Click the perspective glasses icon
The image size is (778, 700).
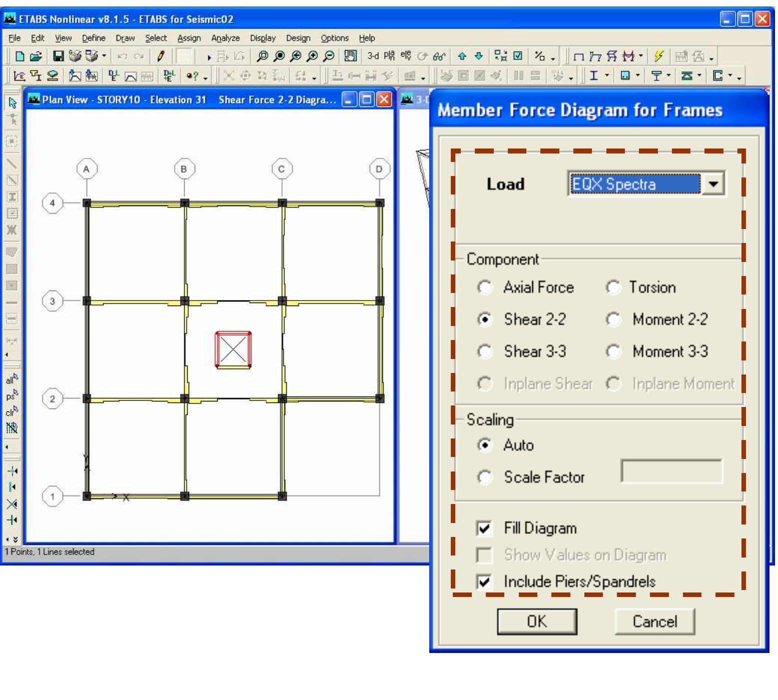[x=439, y=56]
